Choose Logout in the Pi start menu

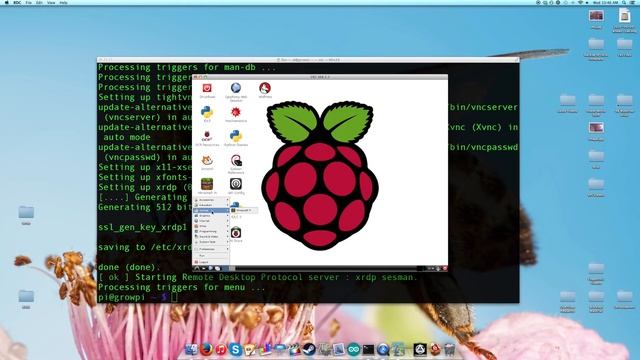point(211,262)
